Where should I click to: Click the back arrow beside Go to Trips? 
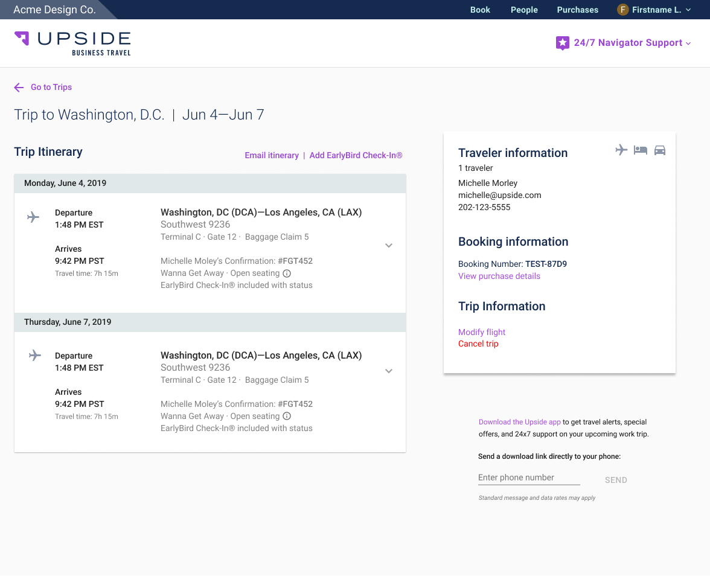(x=19, y=88)
